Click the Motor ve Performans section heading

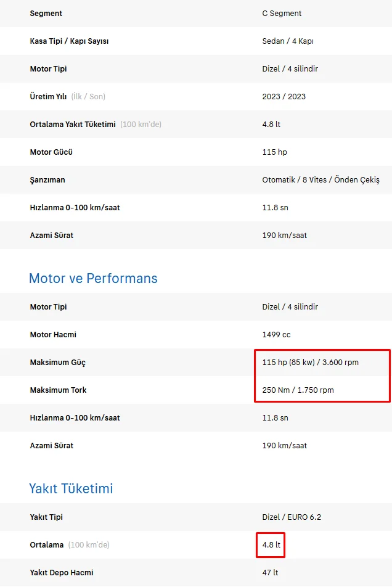(93, 278)
